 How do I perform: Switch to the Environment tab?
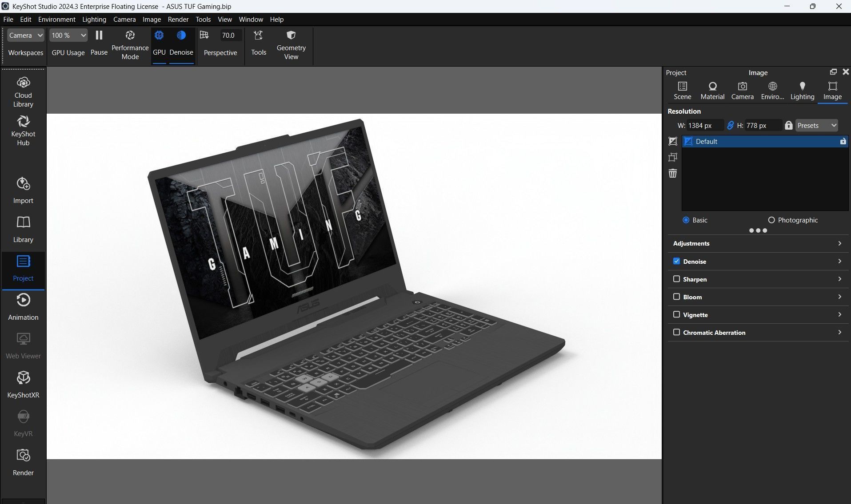[x=772, y=91]
